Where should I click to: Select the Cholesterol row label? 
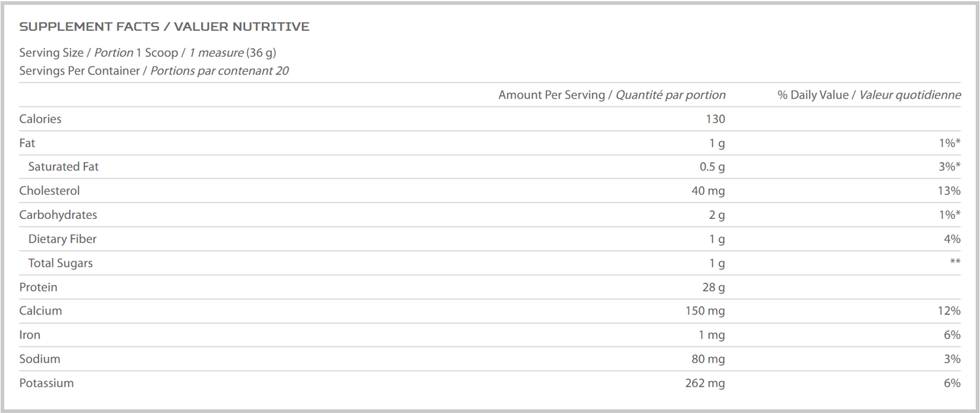pos(50,191)
